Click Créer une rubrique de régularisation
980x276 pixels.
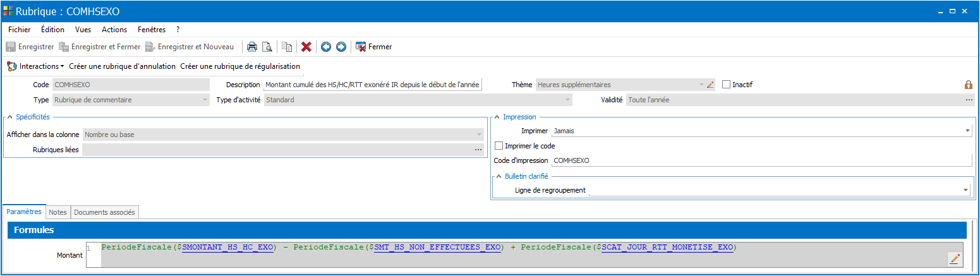240,66
